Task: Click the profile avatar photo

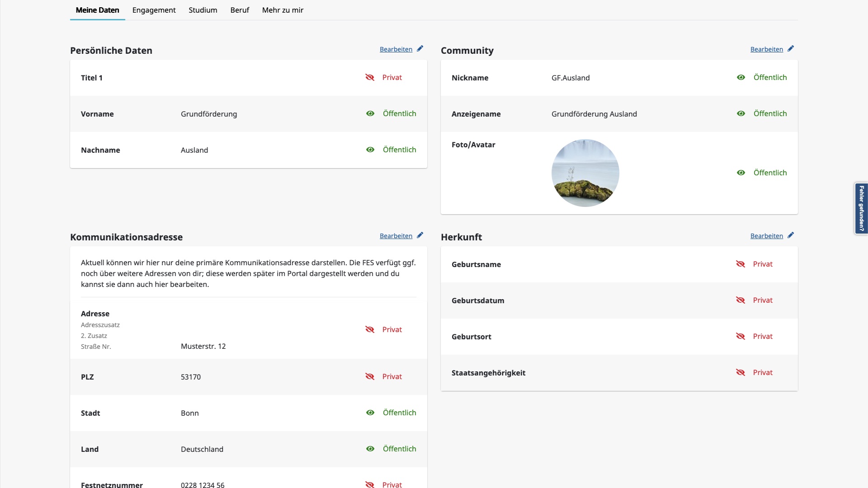Action: (585, 173)
